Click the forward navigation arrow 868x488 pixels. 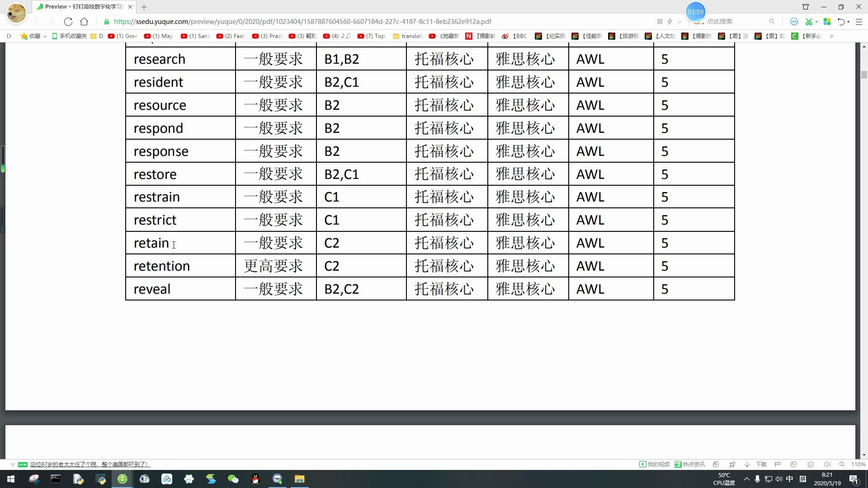pos(52,21)
